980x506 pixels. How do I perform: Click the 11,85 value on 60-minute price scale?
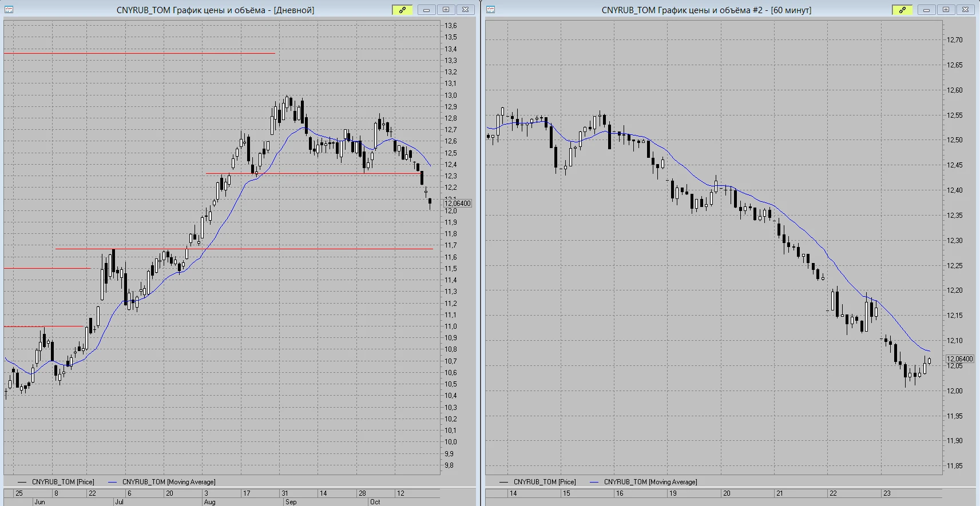point(955,466)
